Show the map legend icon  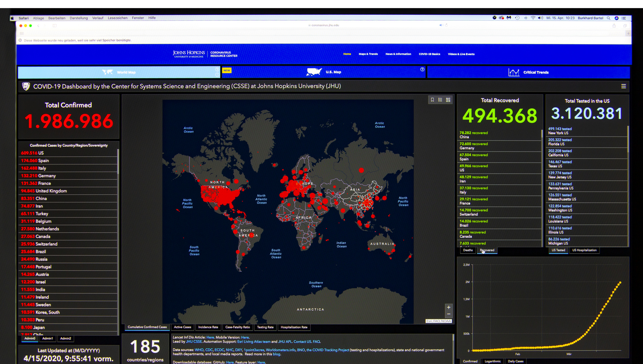(440, 100)
